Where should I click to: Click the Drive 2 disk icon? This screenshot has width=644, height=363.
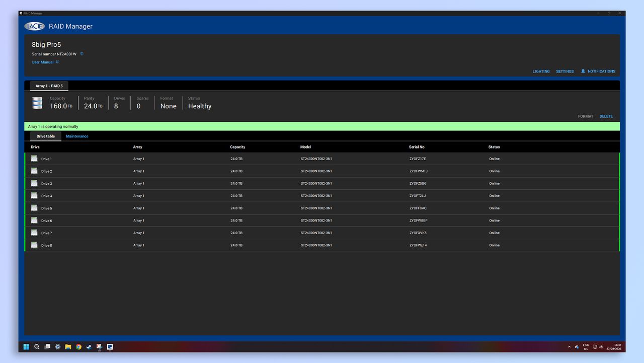tap(34, 171)
